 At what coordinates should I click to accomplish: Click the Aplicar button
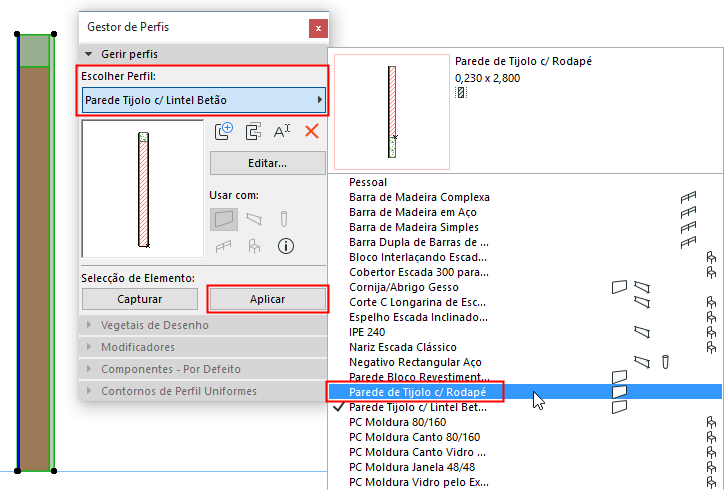pyautogui.click(x=267, y=299)
